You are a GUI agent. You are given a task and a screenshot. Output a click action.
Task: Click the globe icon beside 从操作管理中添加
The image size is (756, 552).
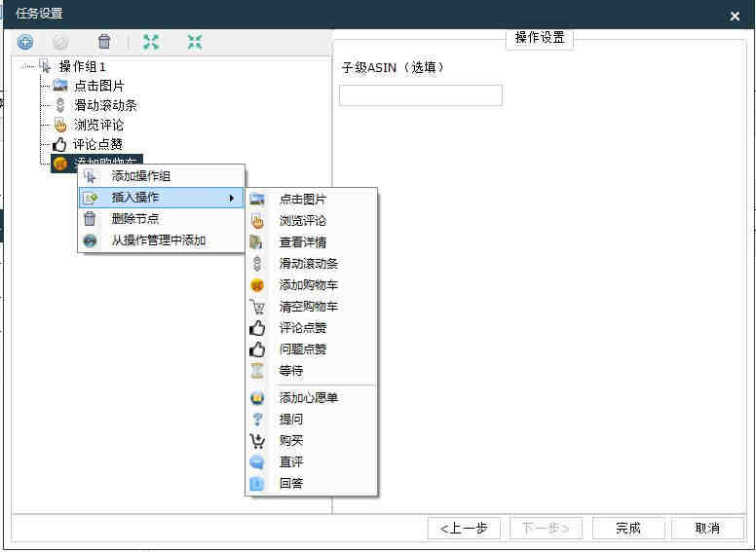[x=91, y=240]
